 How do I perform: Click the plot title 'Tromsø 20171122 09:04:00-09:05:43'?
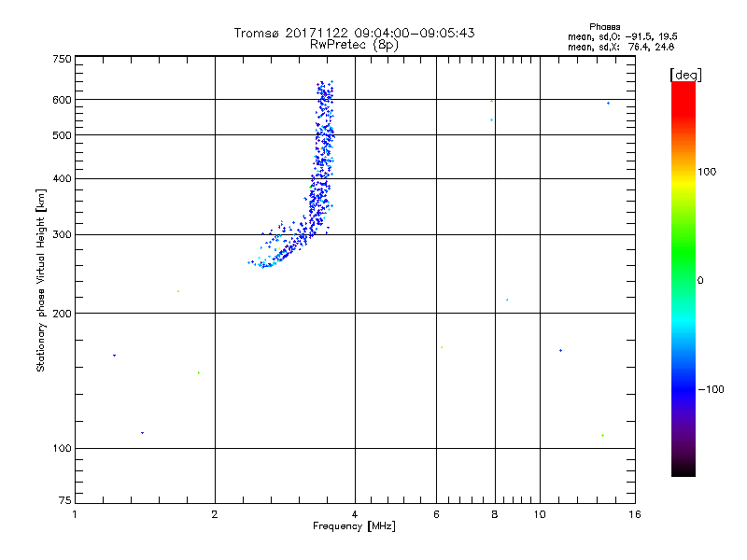coord(354,33)
